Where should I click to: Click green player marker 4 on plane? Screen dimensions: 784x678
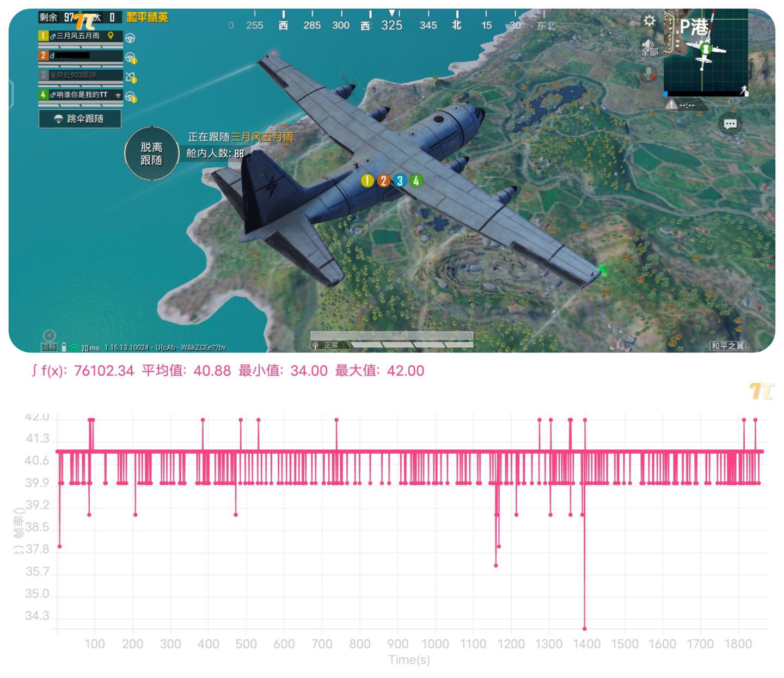(x=416, y=181)
